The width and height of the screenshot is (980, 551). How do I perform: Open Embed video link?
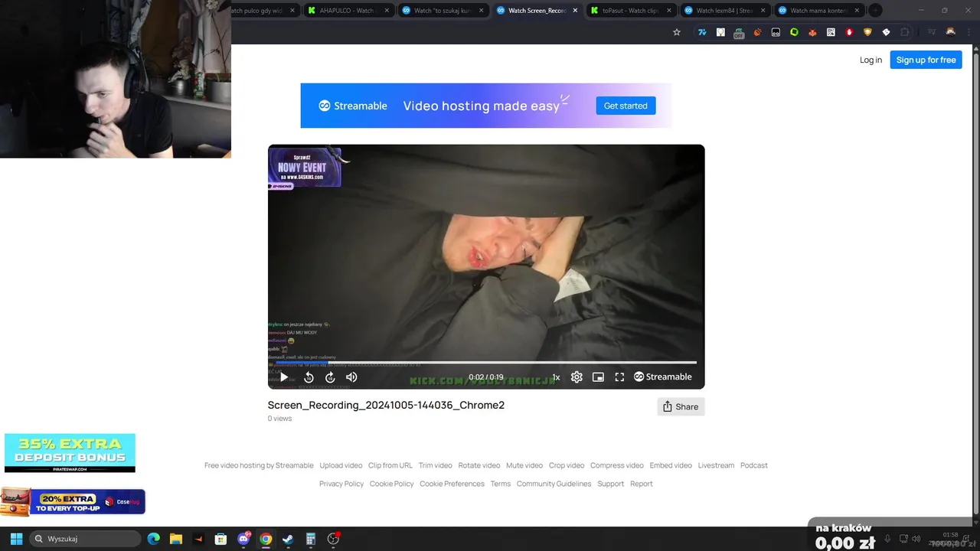(671, 465)
